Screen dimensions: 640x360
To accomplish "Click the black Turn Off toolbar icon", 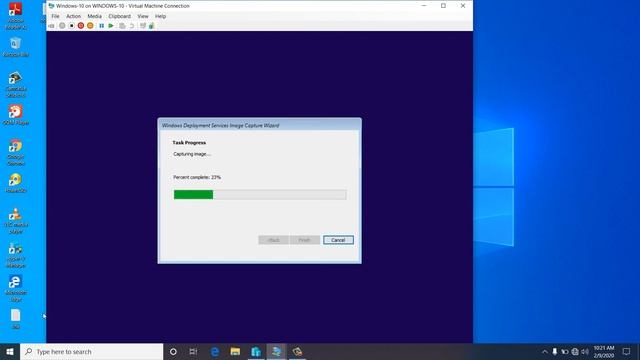I will (x=71, y=26).
